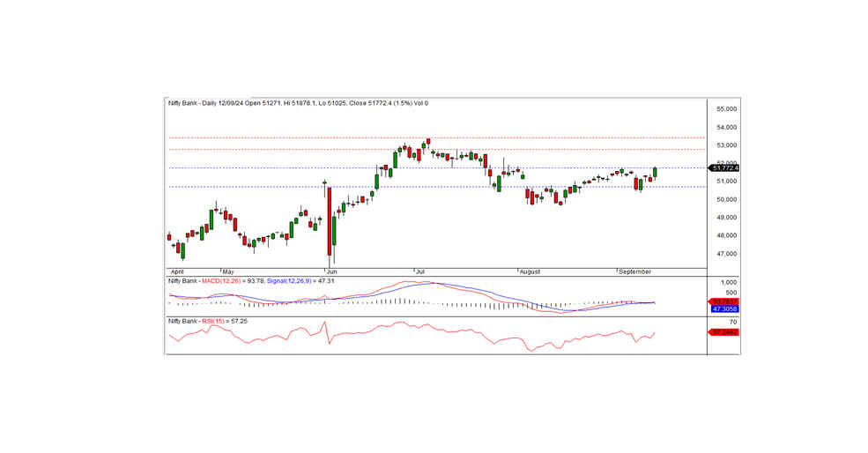The image size is (868, 453).
Task: Select the 50,000 price axis label
Action: click(726, 199)
